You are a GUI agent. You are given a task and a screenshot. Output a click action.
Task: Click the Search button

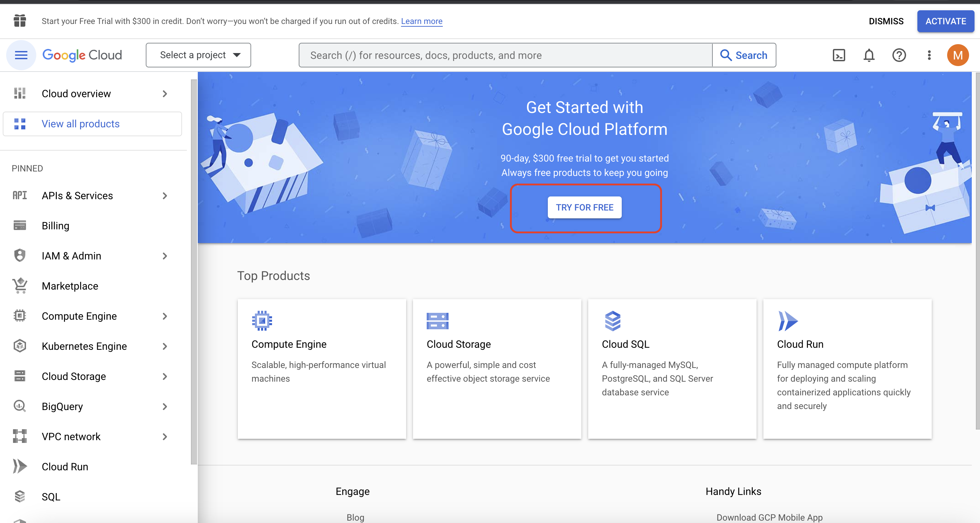coord(744,55)
